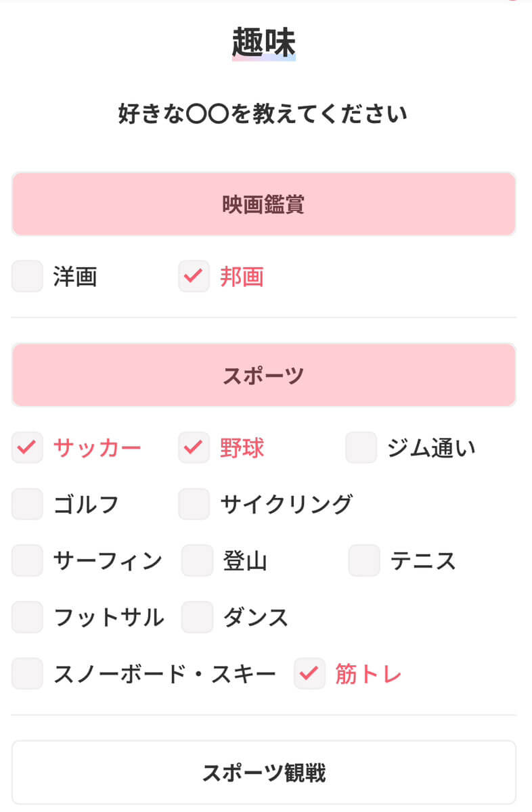Click the 趣味 page title
This screenshot has height=812, width=532.
264,43
